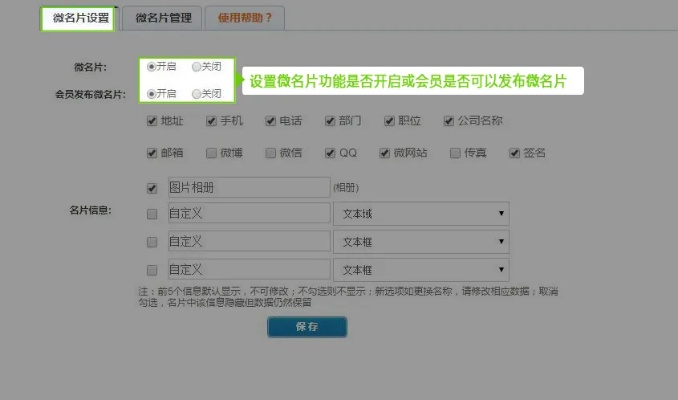Open the 文本域 type dropdown
This screenshot has height=400, width=678.
pos(421,214)
